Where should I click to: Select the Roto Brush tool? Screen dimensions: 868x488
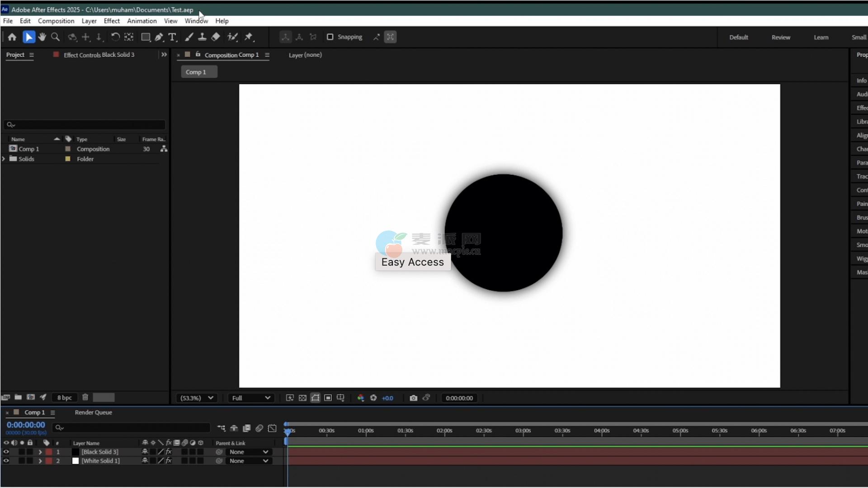point(232,37)
